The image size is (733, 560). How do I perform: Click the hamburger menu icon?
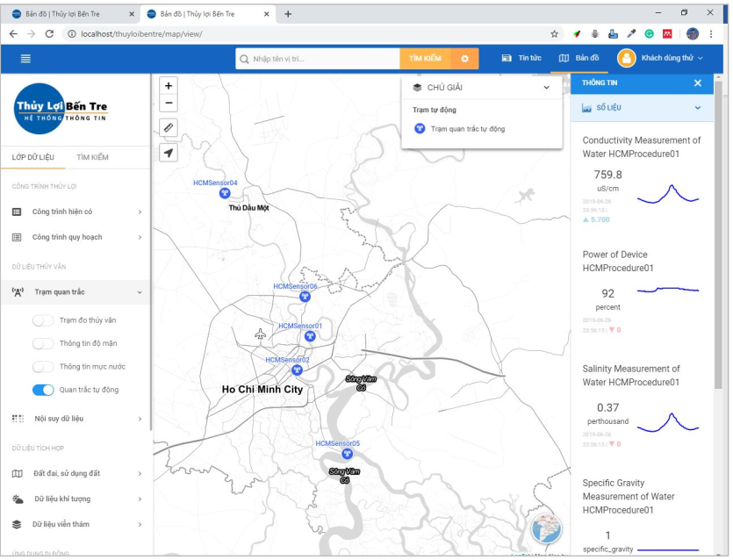(25, 59)
